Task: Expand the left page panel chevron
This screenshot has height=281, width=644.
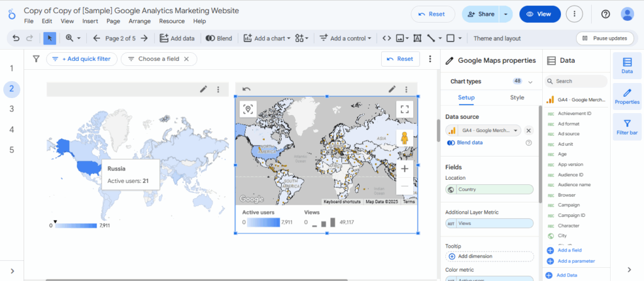Action: click(13, 271)
